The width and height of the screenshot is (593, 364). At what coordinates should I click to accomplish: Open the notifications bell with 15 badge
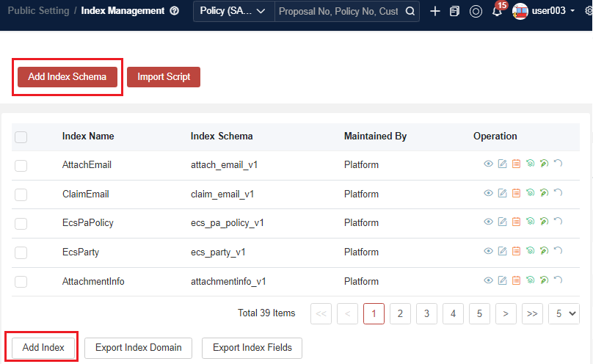click(497, 12)
